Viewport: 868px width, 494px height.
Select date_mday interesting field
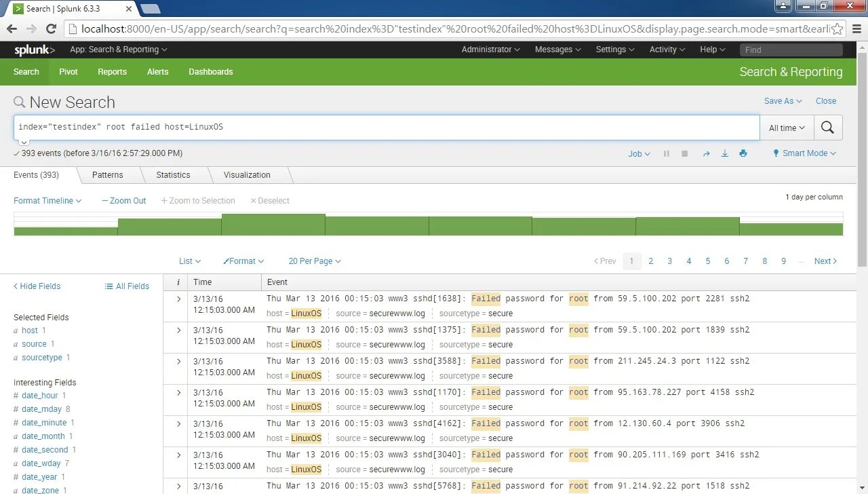click(41, 409)
